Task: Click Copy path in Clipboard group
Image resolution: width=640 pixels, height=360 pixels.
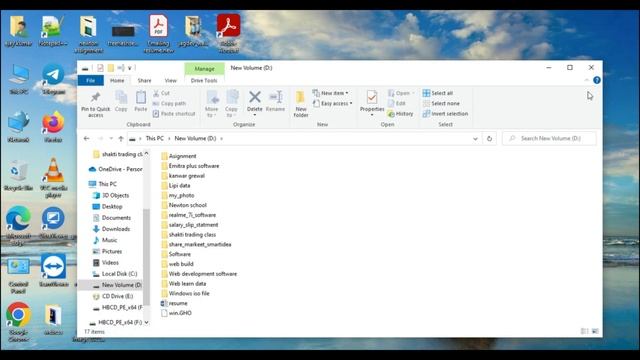Action: [169, 103]
